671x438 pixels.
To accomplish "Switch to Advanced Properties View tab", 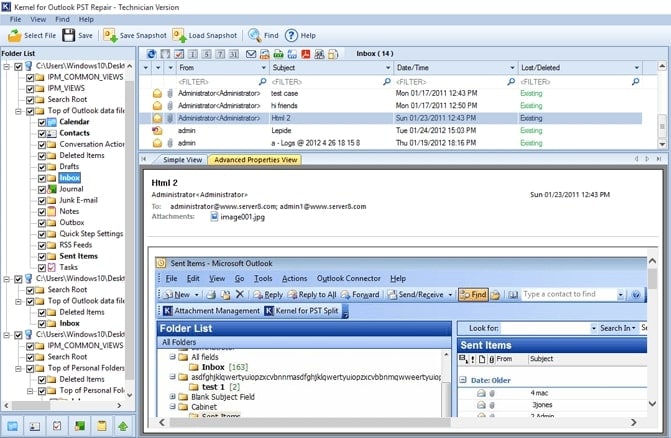I will [255, 160].
